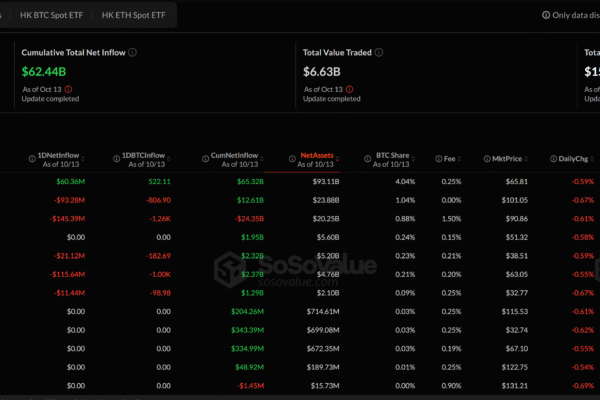Click red alert icon under Cumulative Total Net Inflow
600x400 pixels.
click(x=68, y=88)
